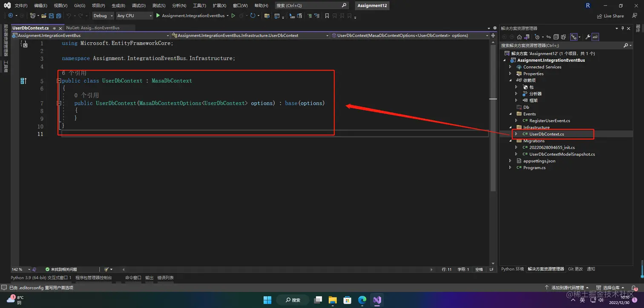Click the bookmark toggle toolbar icon
644x308 pixels.
[327, 16]
